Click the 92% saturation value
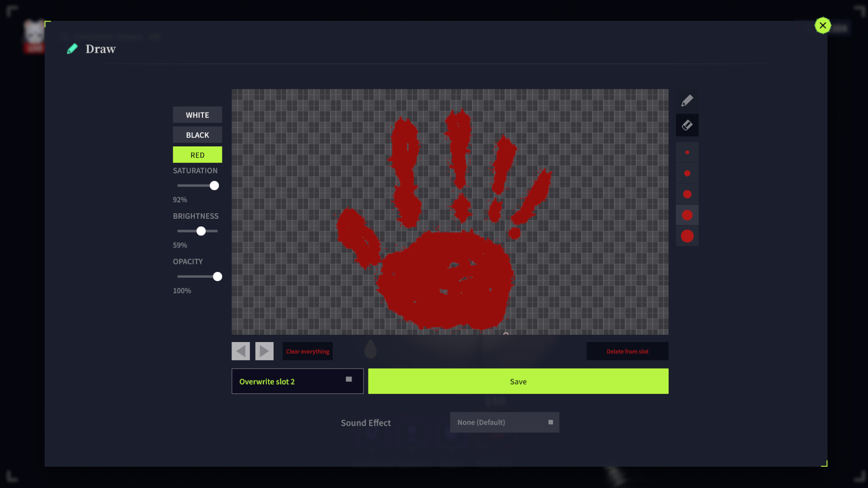Image resolution: width=868 pixels, height=488 pixels. (x=180, y=200)
